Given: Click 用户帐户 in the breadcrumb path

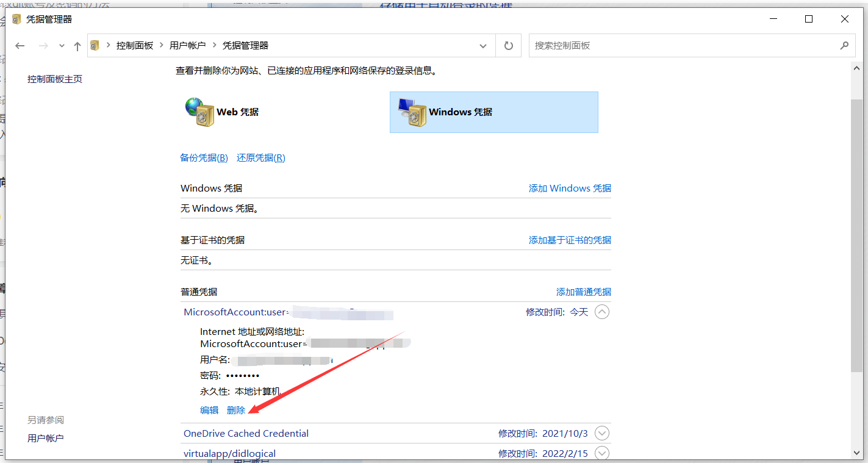Looking at the screenshot, I should point(188,45).
